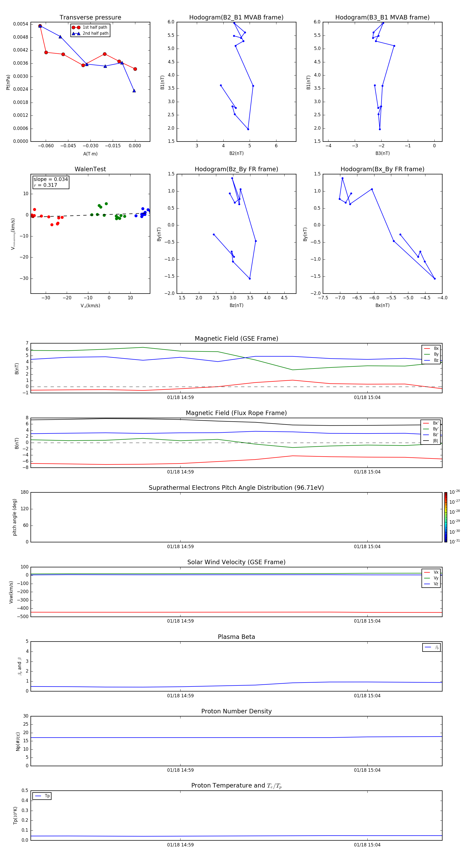The image size is (473, 868).
Task: Click the 'Vz' entry in velocity legend
Action: [x=431, y=584]
